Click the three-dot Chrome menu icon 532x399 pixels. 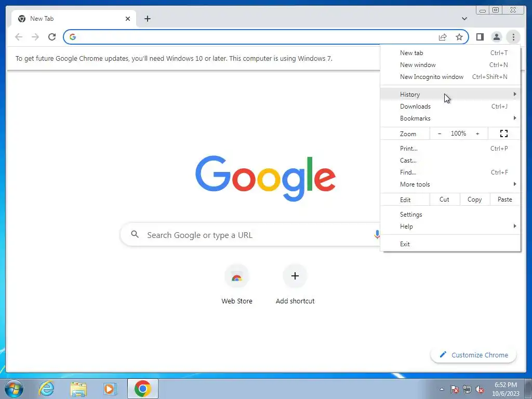[x=513, y=37]
